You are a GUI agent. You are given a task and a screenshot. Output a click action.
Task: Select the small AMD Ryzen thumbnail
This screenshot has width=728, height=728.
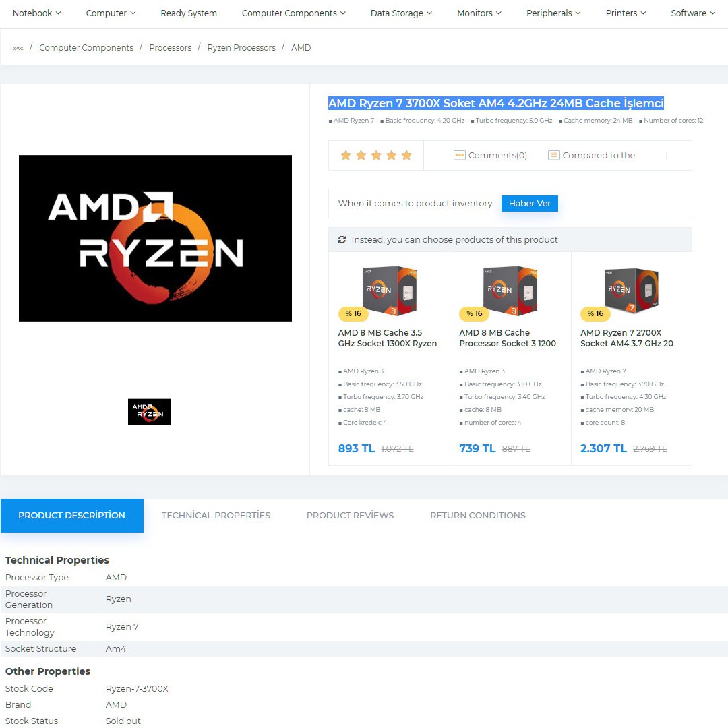(149, 411)
